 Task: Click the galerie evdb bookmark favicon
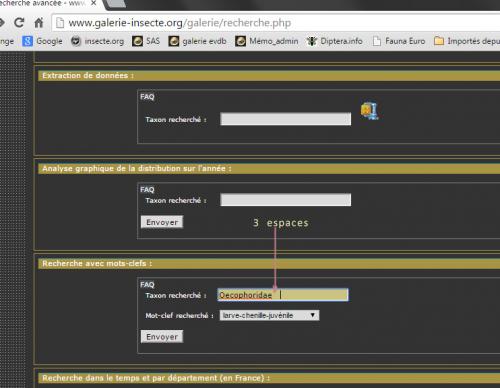coord(173,41)
